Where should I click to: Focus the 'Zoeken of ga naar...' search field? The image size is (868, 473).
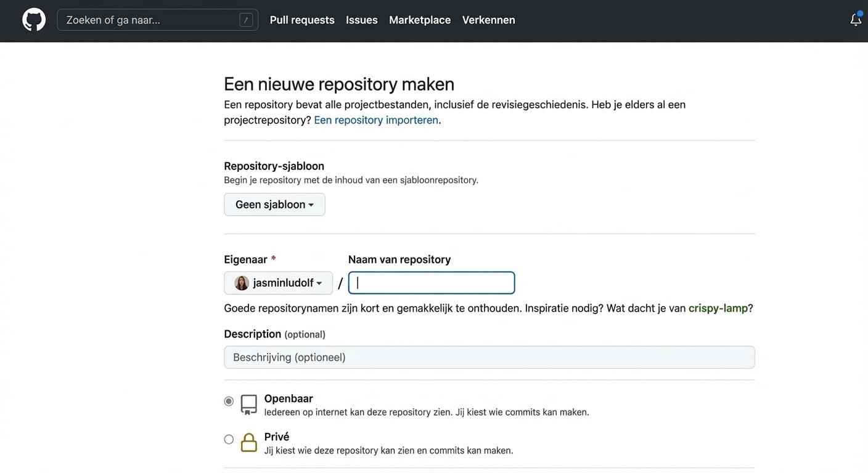157,20
